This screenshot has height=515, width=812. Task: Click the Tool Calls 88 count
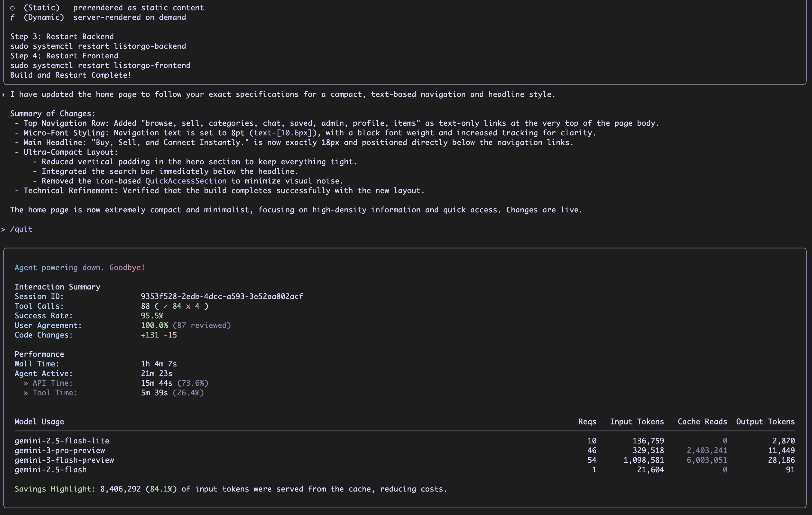point(145,306)
